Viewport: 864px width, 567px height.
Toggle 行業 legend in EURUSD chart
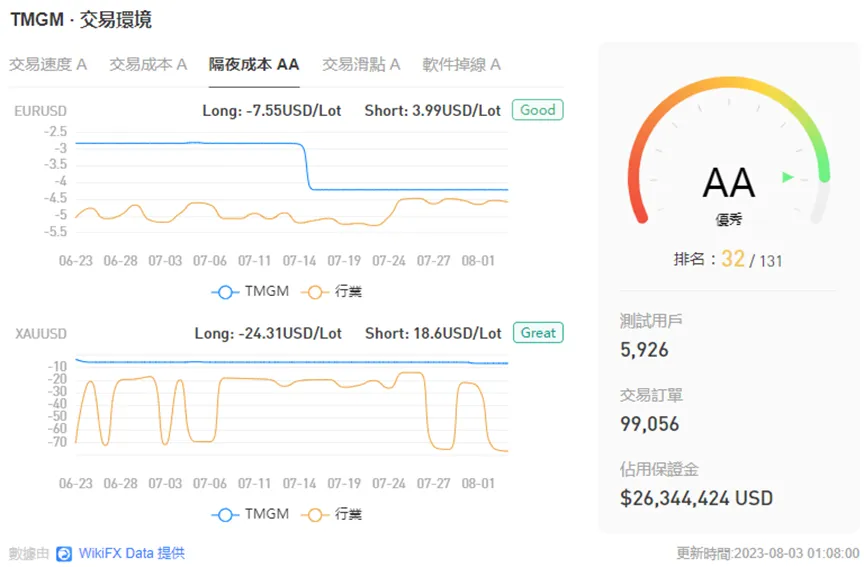(x=331, y=291)
